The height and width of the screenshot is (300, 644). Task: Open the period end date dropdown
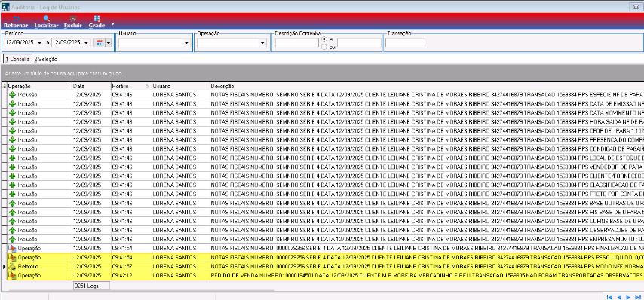87,43
